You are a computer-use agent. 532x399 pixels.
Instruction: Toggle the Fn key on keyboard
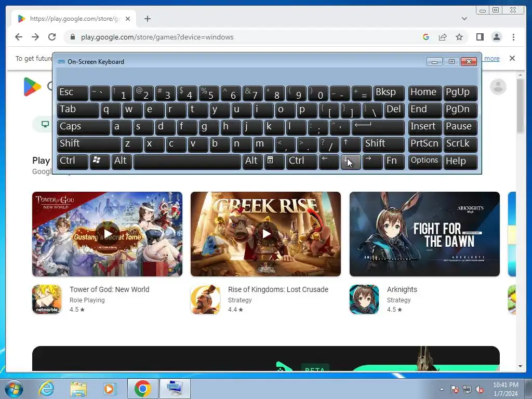pyautogui.click(x=395, y=162)
